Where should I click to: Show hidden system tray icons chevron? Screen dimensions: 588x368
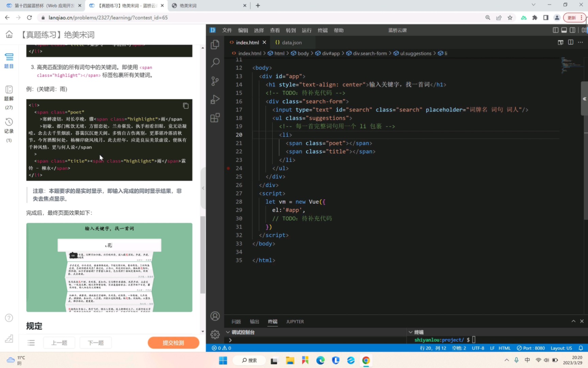[x=507, y=360]
